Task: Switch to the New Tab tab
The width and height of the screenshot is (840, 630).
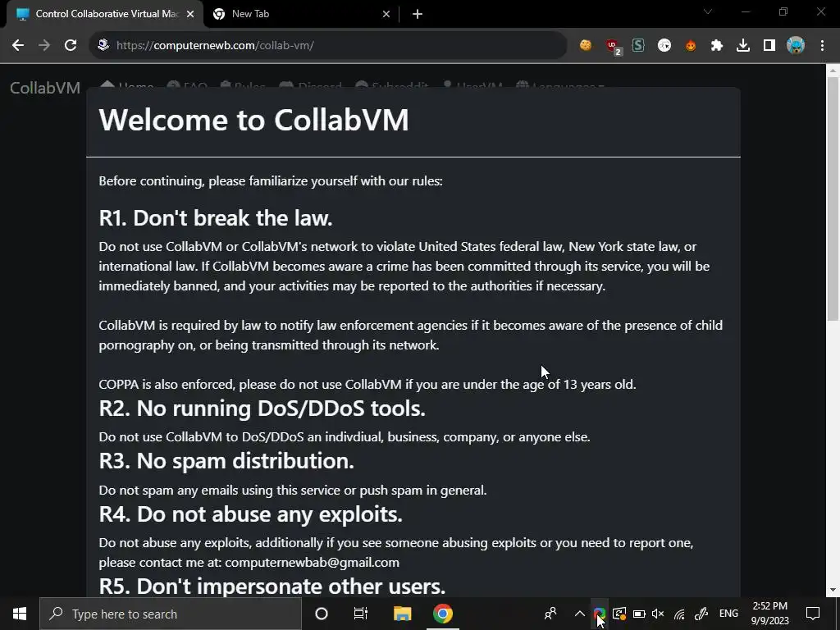Action: [302, 14]
